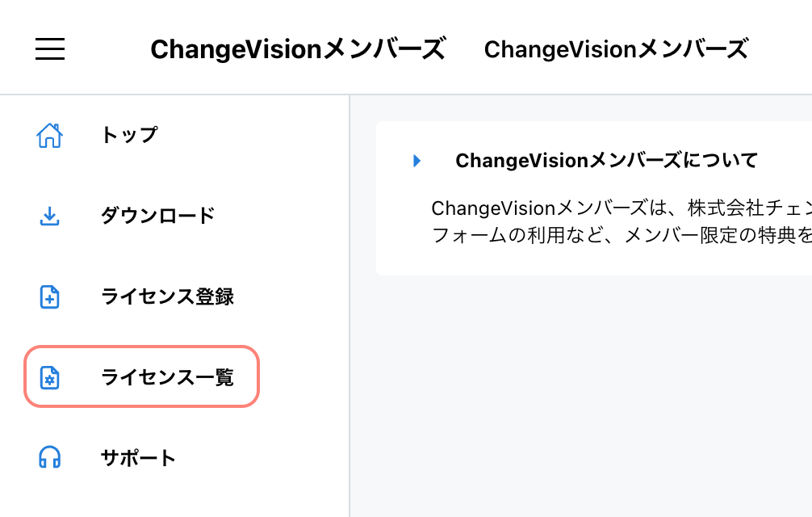The image size is (812, 517).
Task: Expand the ChangeVisionメンバーズについて section
Action: (605, 160)
